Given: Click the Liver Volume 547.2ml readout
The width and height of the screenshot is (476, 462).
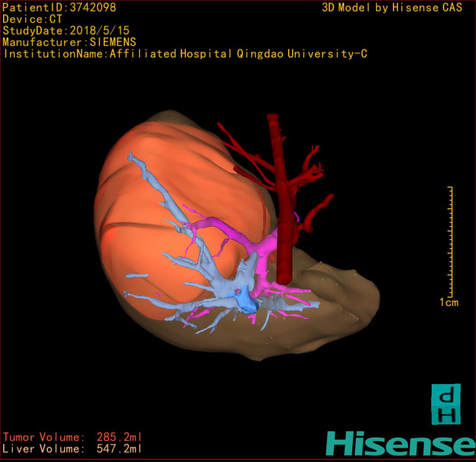Looking at the screenshot, I should 72,449.
